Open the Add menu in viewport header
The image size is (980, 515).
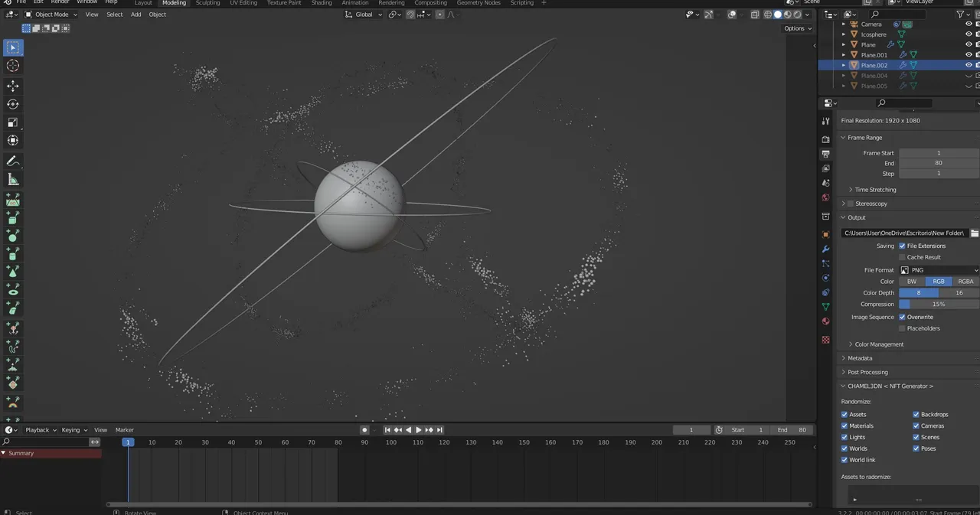coord(136,15)
